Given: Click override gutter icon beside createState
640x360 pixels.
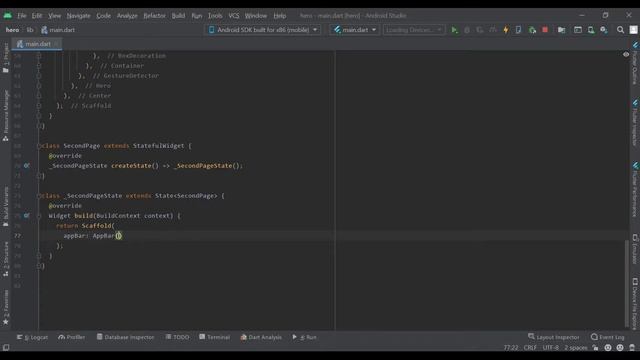Looking at the screenshot, I should [27, 166].
